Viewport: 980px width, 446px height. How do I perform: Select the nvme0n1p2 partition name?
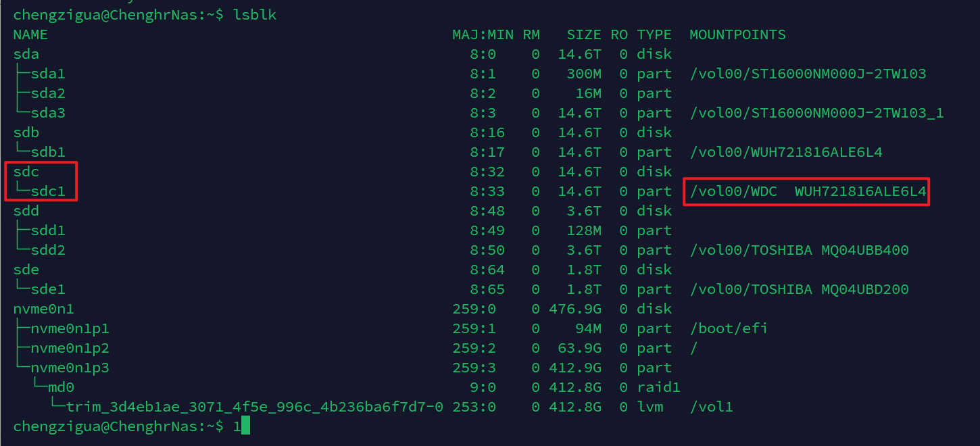pos(70,348)
